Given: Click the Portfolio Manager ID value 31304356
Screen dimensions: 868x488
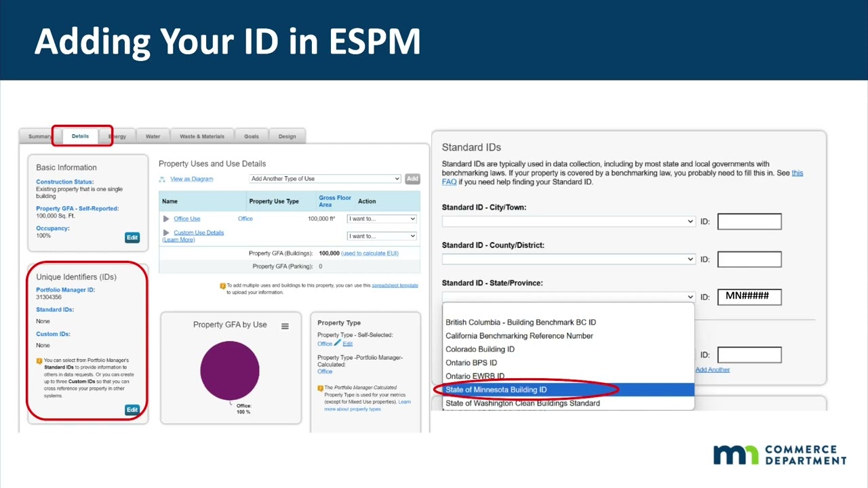Looking at the screenshot, I should click(x=49, y=297).
